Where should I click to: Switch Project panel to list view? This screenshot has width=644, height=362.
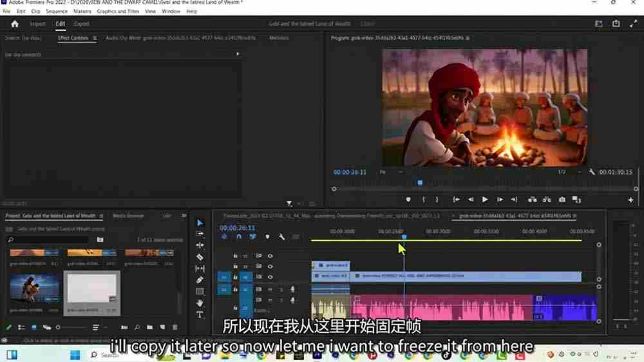tap(21, 327)
